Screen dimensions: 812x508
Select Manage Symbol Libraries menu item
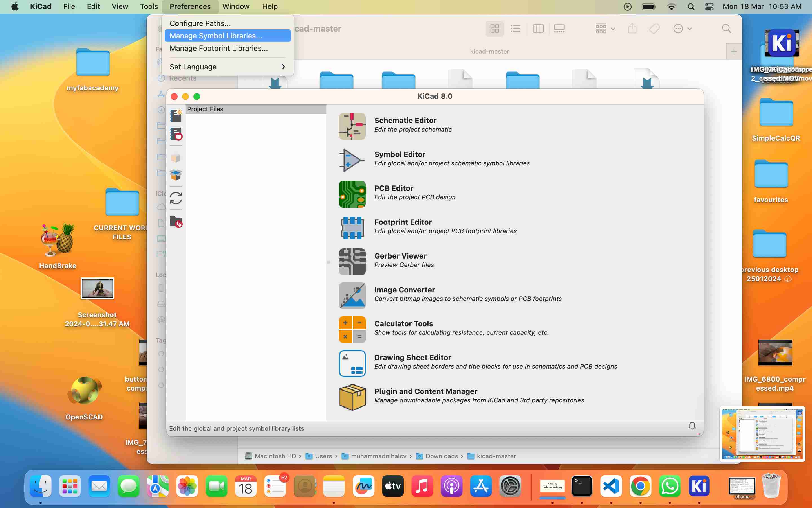[x=228, y=36]
